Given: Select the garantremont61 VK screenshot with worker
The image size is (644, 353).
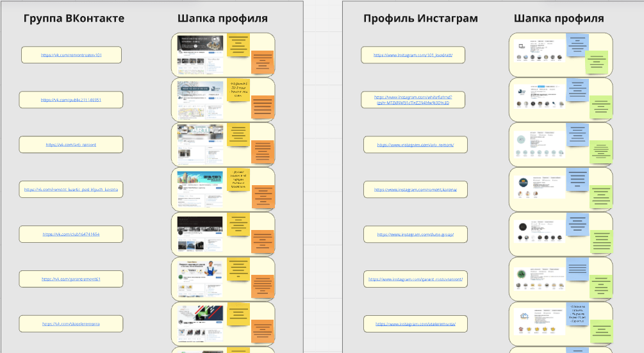Looking at the screenshot, I should coord(201,278).
